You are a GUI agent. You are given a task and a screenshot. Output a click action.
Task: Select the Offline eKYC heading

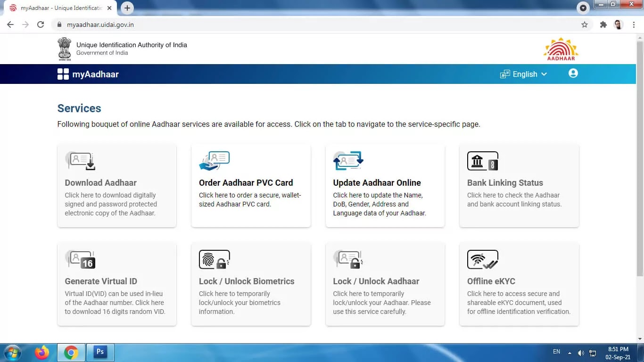tap(491, 281)
